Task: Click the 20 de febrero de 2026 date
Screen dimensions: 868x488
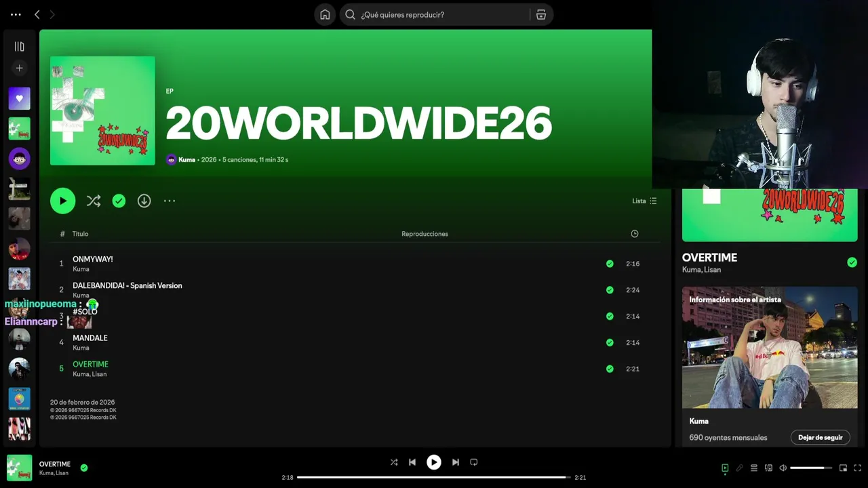Action: [x=82, y=402]
